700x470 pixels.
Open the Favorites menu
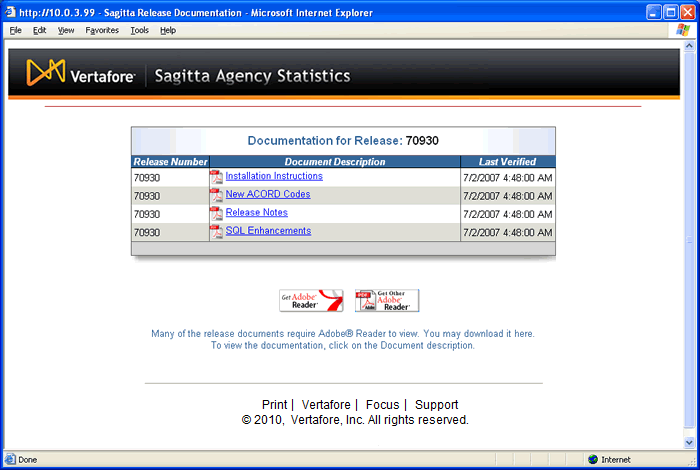coord(102,30)
